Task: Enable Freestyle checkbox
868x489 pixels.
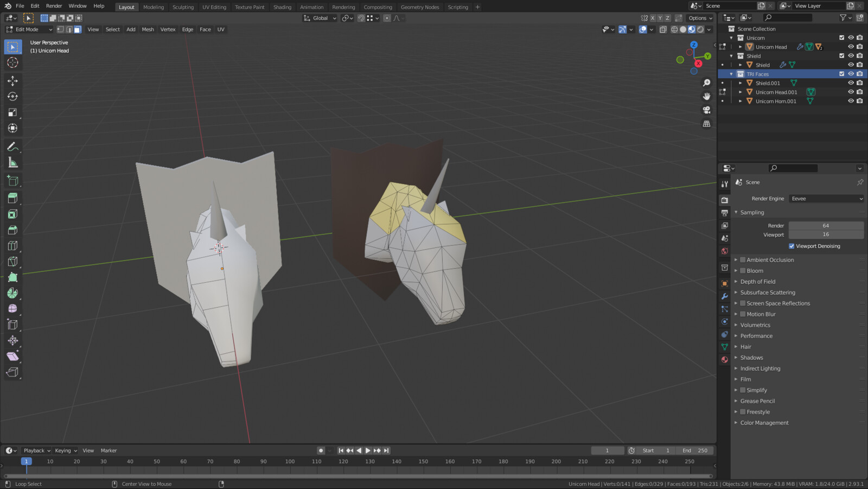Action: point(743,412)
